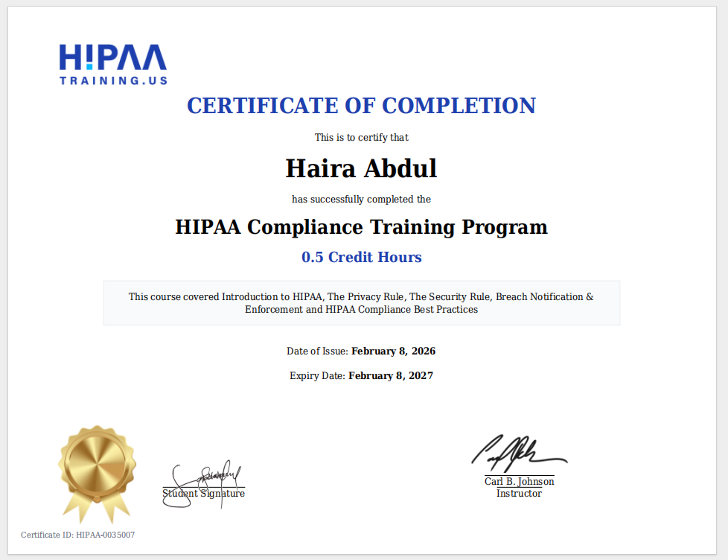Screen dimensions: 728x560
Task: Click the course description gray box
Action: (362, 303)
